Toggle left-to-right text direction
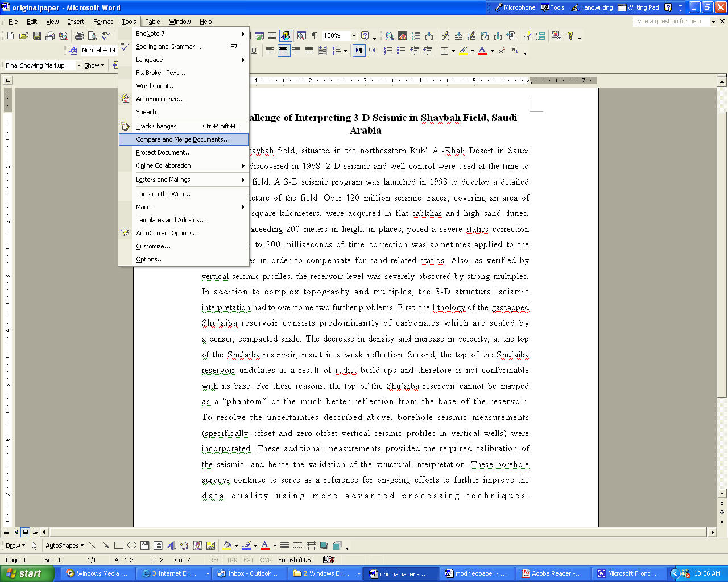The width and height of the screenshot is (728, 582). click(359, 51)
